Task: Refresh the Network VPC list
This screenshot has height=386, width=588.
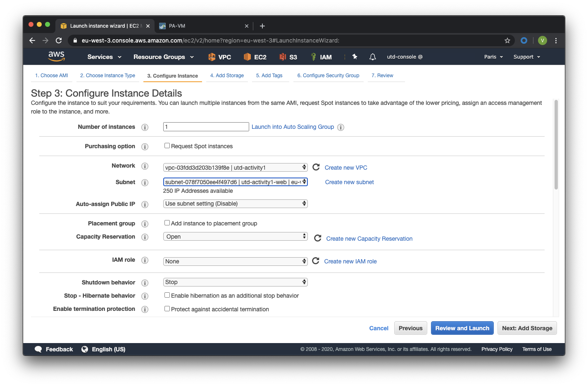Action: pyautogui.click(x=316, y=167)
